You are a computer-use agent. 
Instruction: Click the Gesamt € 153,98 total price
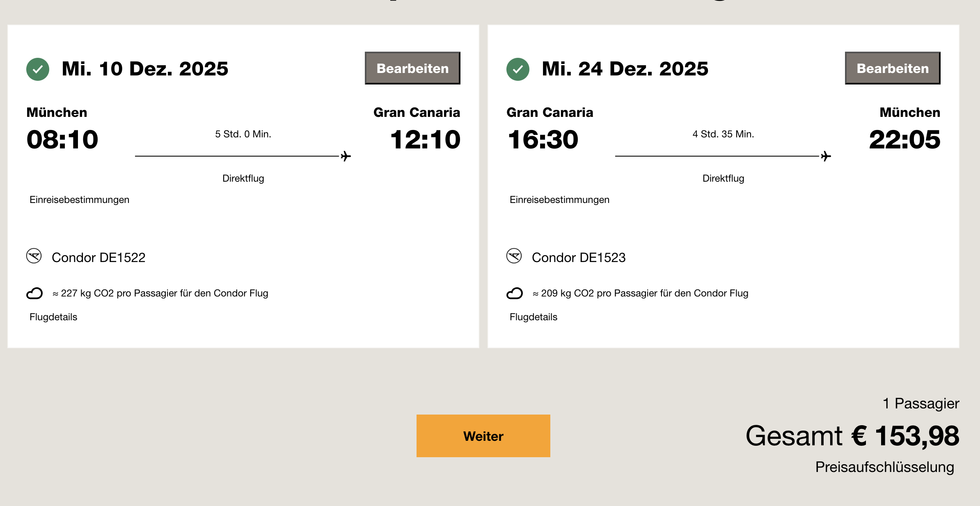tap(852, 435)
